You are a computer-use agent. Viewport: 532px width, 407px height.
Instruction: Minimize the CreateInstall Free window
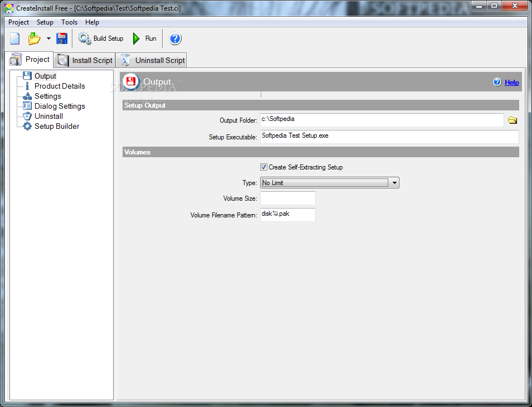(x=479, y=6)
